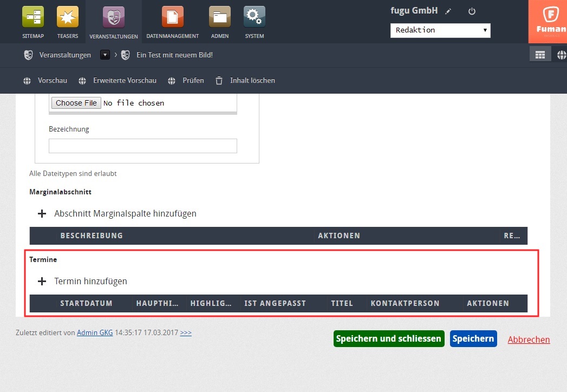Open Erweiterte Vorschau
The image size is (567, 392).
[118, 81]
